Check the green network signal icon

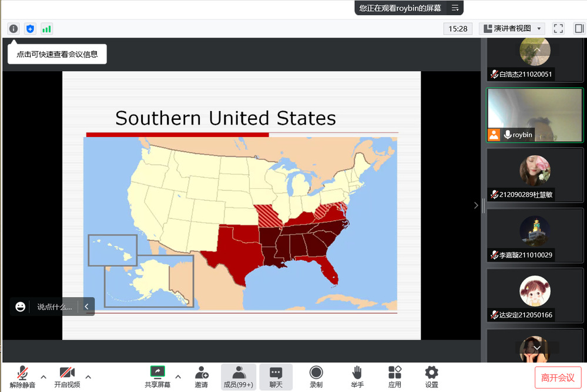tap(46, 28)
